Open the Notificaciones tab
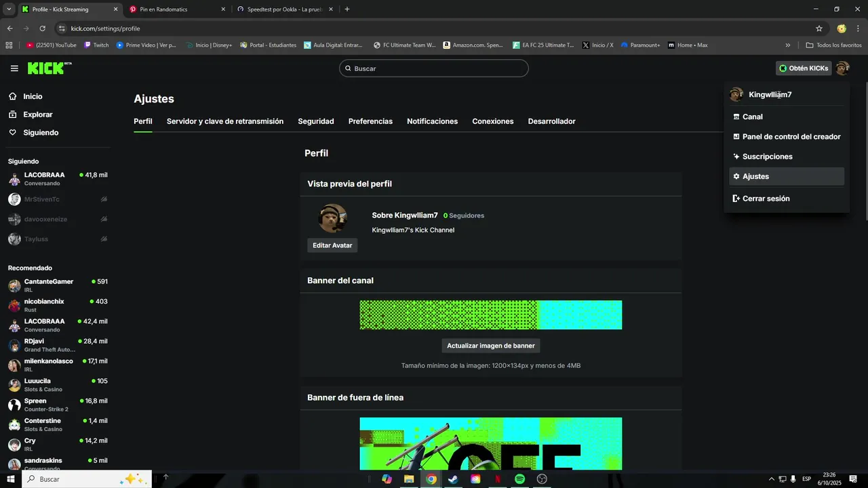 pyautogui.click(x=432, y=121)
